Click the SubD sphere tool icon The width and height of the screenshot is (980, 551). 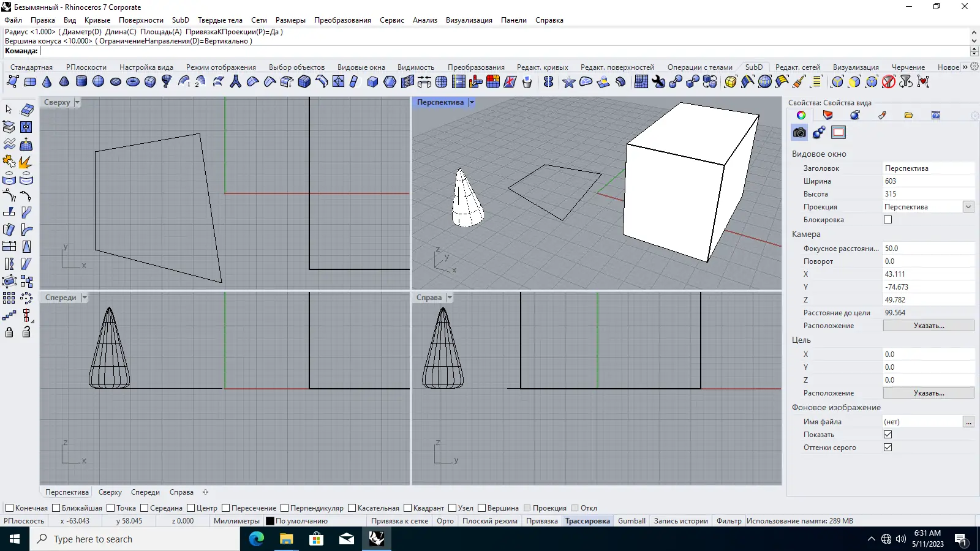[x=98, y=81]
